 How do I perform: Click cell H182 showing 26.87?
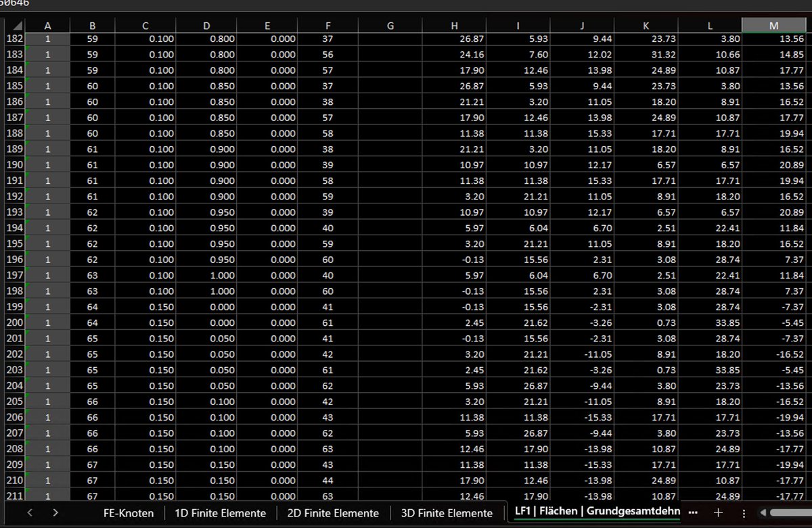(x=454, y=39)
